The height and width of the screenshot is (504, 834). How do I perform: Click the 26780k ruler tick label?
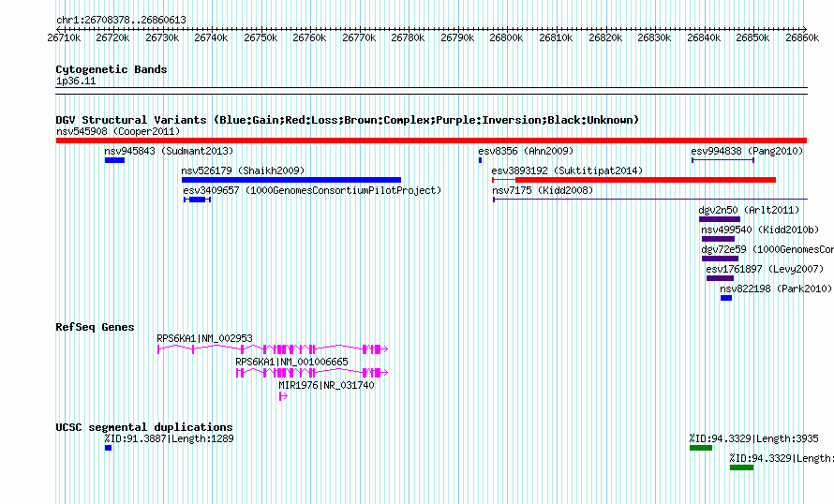pyautogui.click(x=408, y=37)
